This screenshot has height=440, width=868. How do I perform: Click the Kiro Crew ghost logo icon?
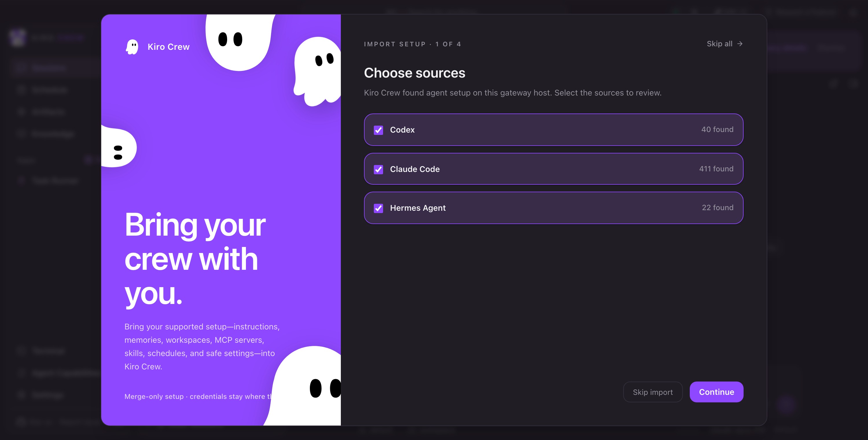[132, 47]
